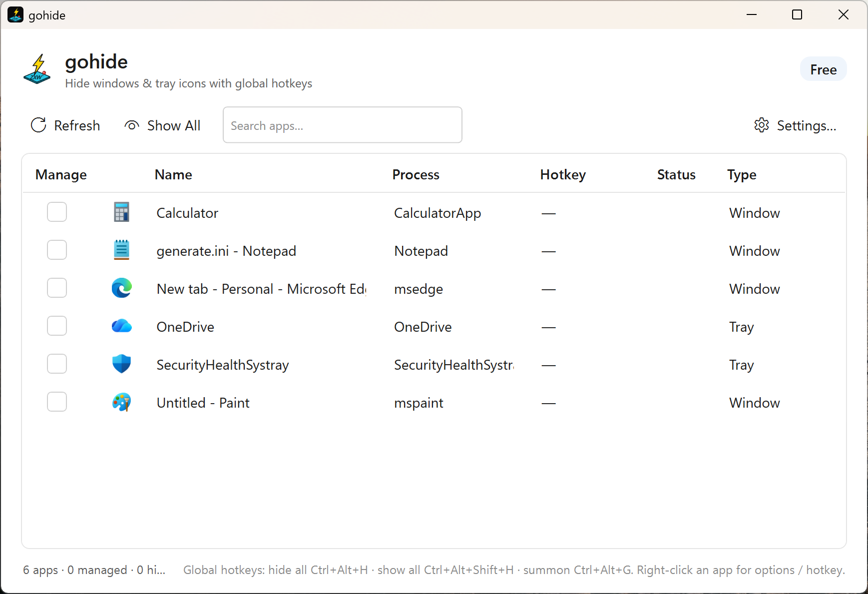Click the Refresh circular arrow icon
The height and width of the screenshot is (594, 868).
[x=38, y=125]
